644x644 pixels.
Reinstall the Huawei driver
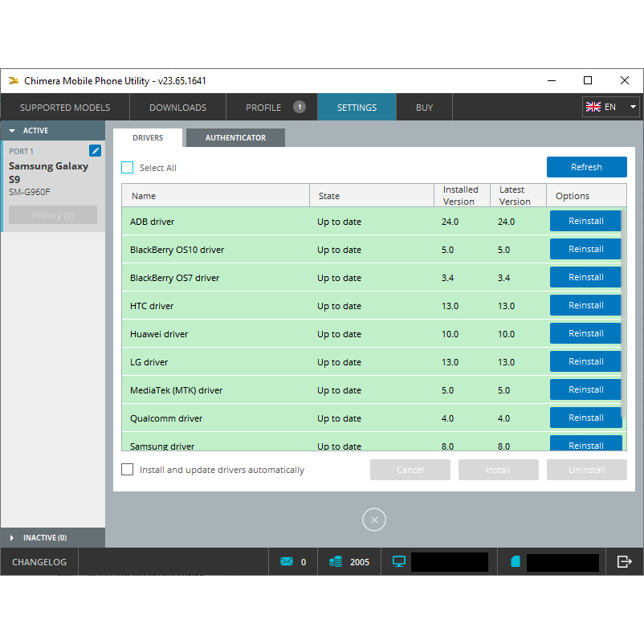click(x=585, y=333)
